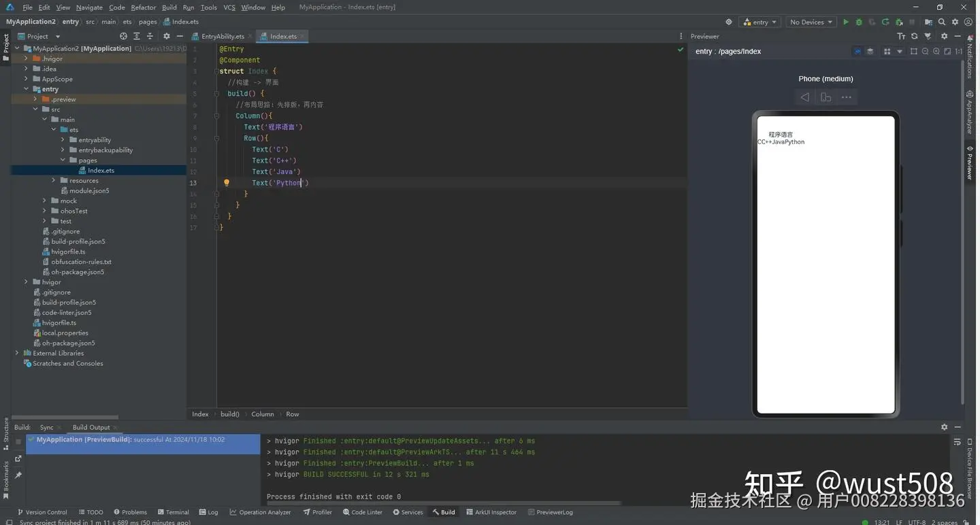The width and height of the screenshot is (980, 525).
Task: Click the Tt font-size icon in Previewer
Action: [902, 36]
